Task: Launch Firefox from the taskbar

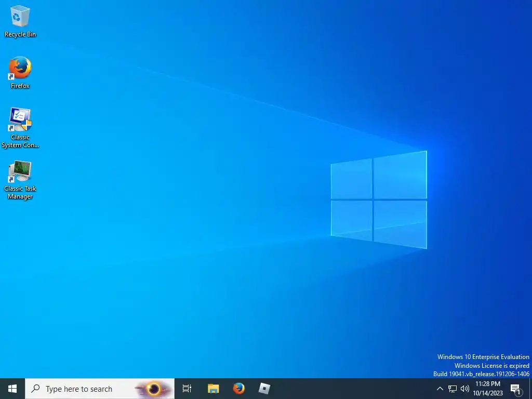Action: point(238,389)
